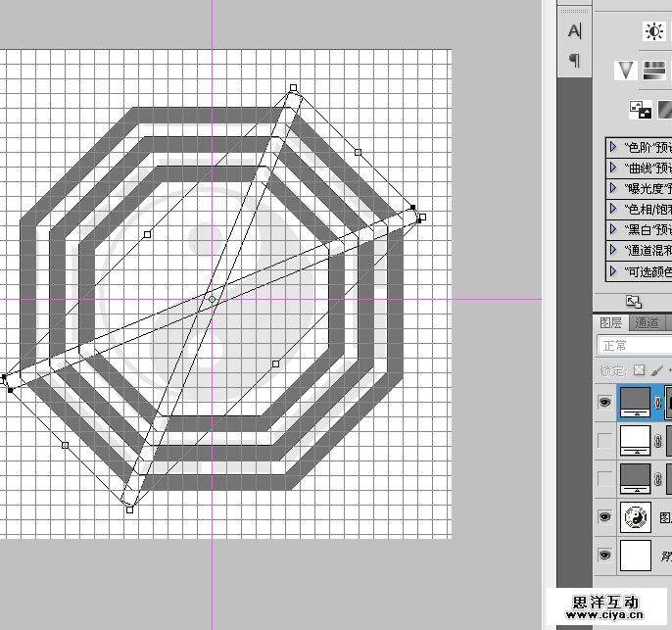The width and height of the screenshot is (672, 630).
Task: Hide the top selected shape layer
Action: click(x=604, y=402)
